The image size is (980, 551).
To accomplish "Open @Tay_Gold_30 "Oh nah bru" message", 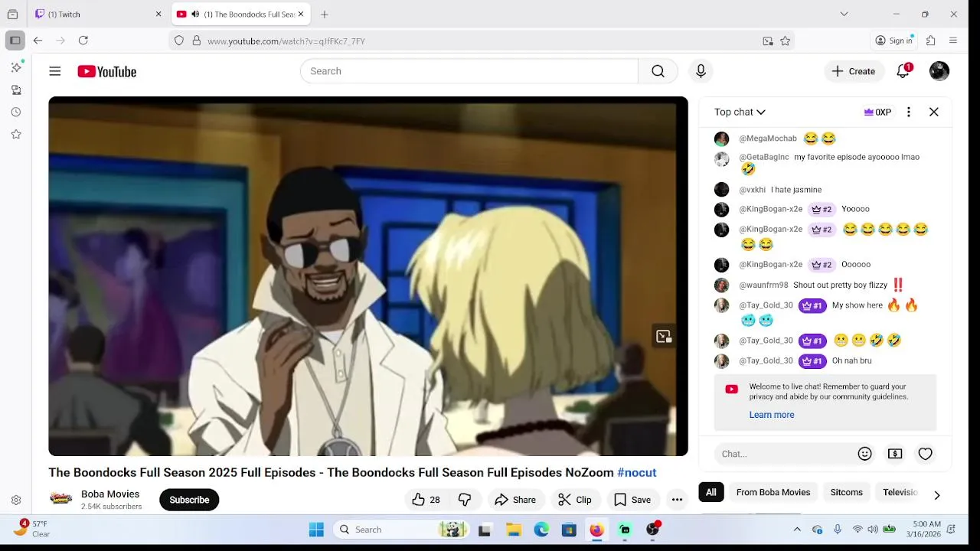I will click(x=825, y=360).
